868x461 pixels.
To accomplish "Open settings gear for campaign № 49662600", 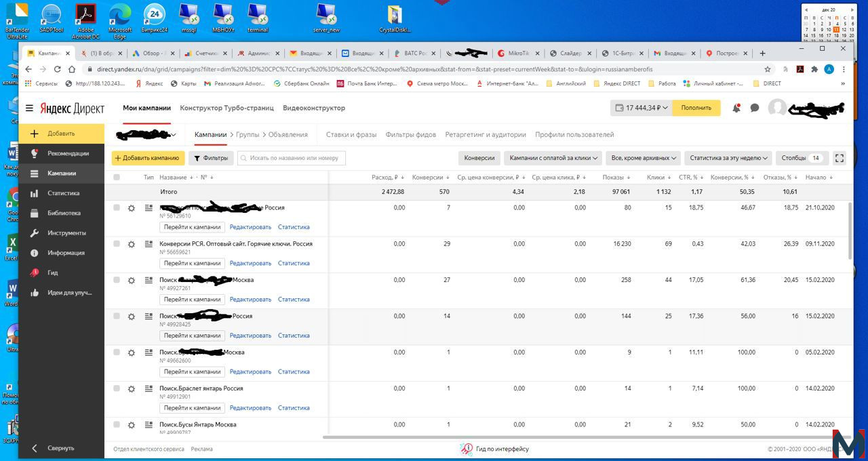I will pyautogui.click(x=132, y=353).
